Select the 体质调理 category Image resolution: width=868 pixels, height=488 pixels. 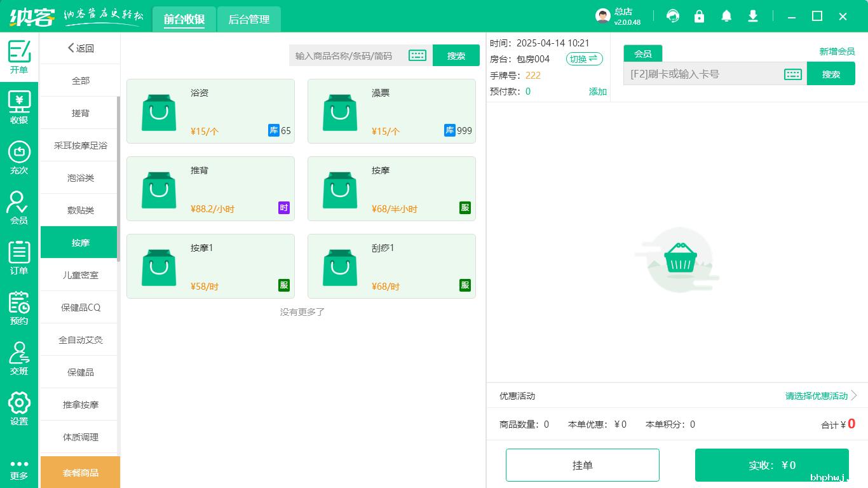pyautogui.click(x=81, y=437)
